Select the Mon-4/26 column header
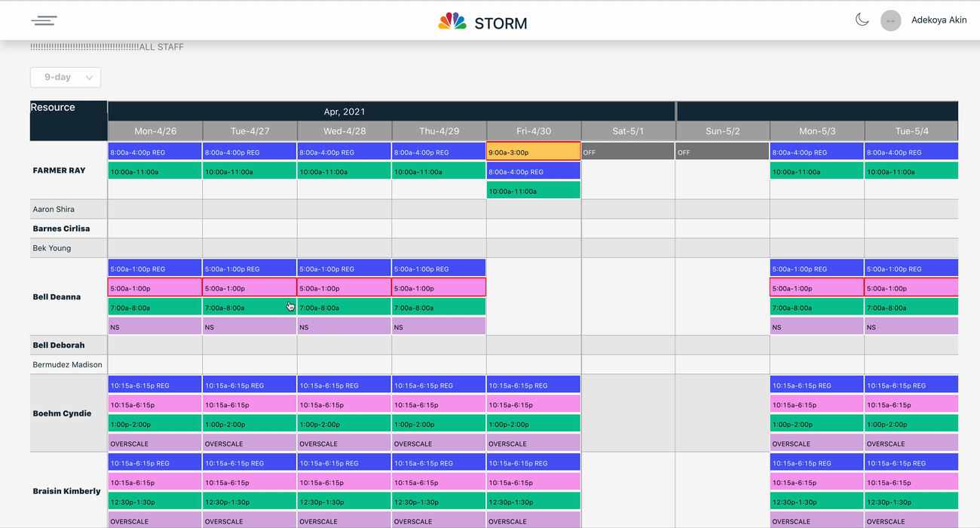 coord(155,130)
